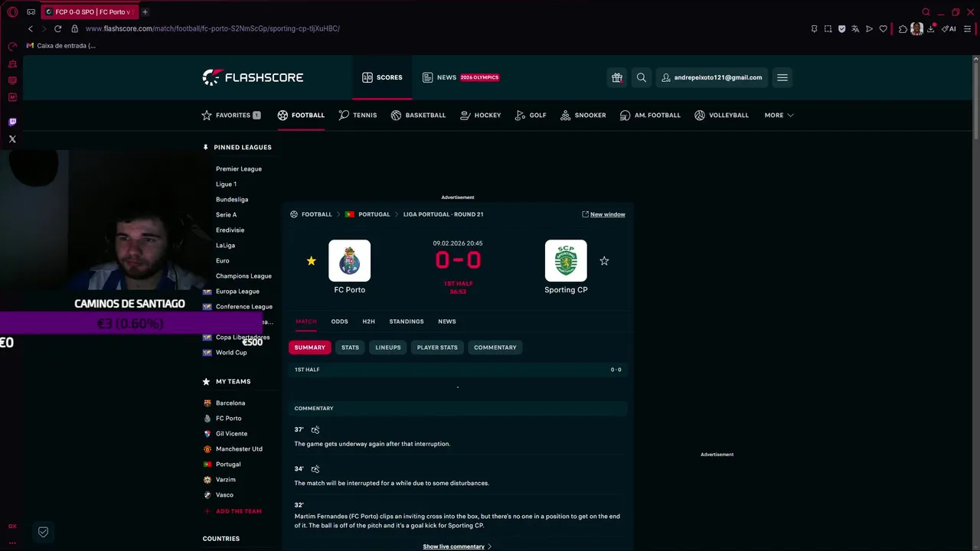Open Scores in the Flashscore header
Image resolution: width=980 pixels, height=551 pixels.
click(382, 77)
